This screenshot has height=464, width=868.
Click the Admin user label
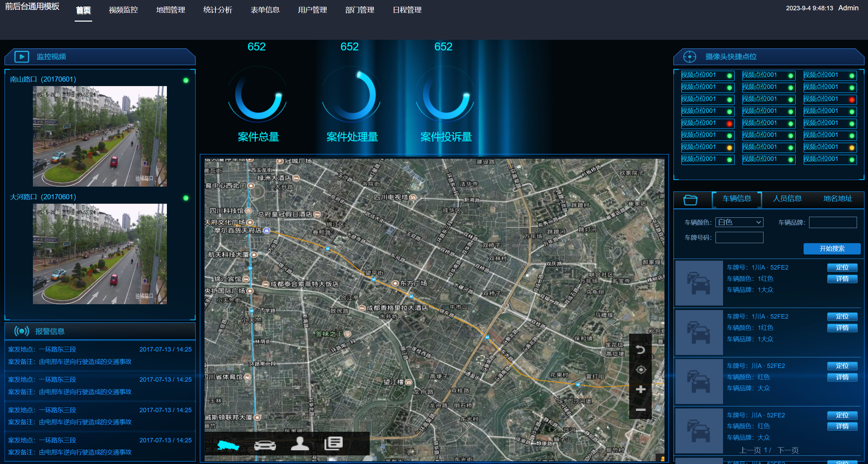[848, 8]
